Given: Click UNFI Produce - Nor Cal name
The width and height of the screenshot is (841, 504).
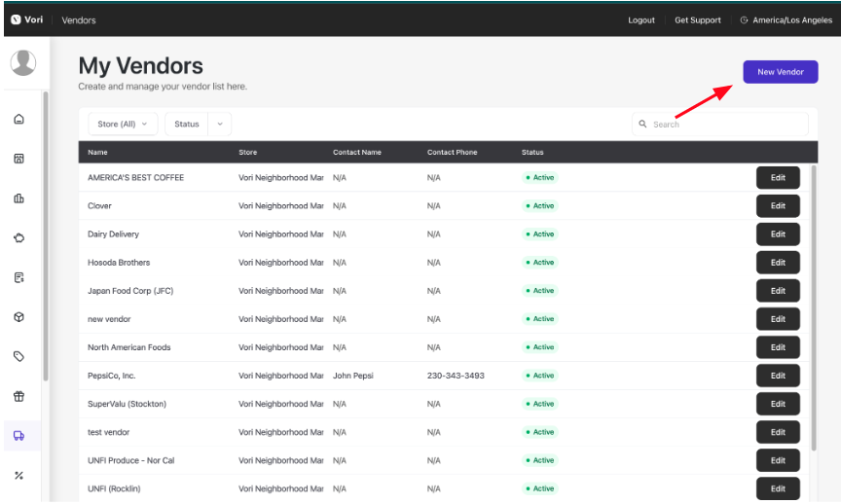Looking at the screenshot, I should [130, 460].
